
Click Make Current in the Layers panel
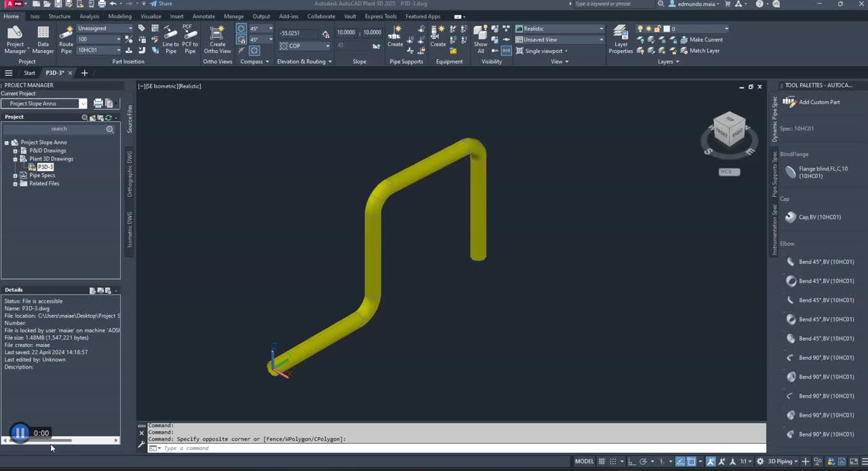point(705,39)
